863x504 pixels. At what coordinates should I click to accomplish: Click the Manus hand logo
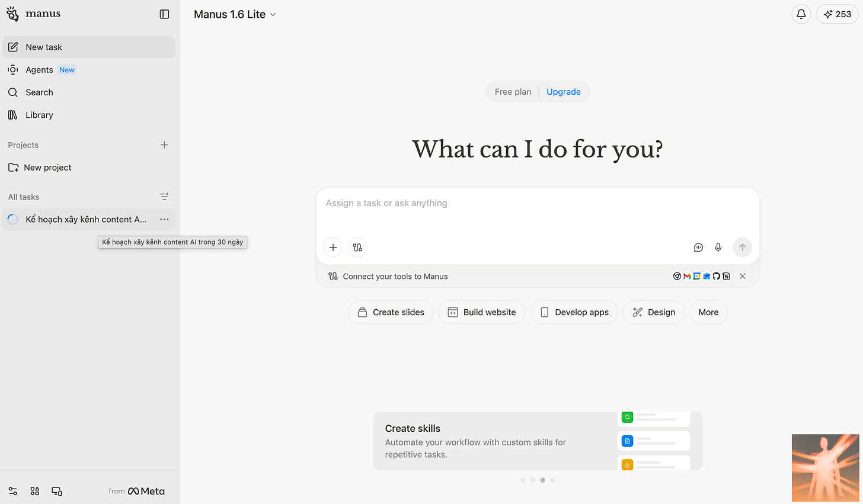click(12, 14)
